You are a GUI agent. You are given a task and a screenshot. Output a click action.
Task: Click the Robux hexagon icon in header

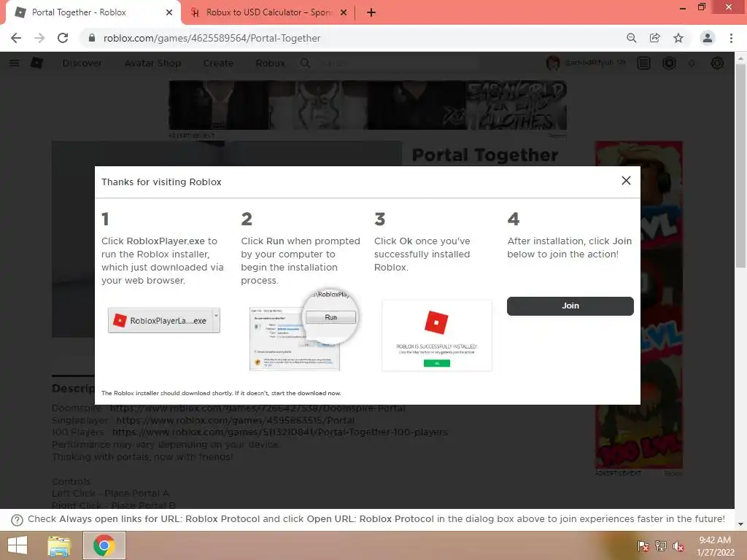coord(669,63)
